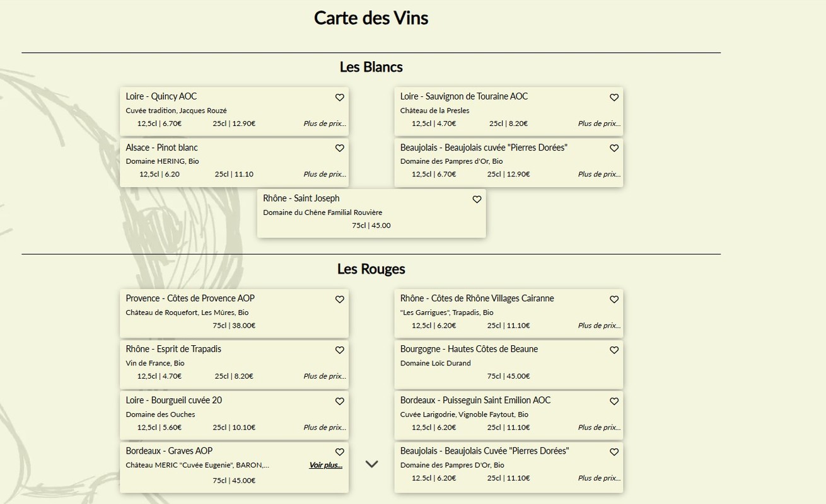Click "Voir plus..." on Bordeaux Graves AOP
The height and width of the screenshot is (504, 826).
point(326,465)
